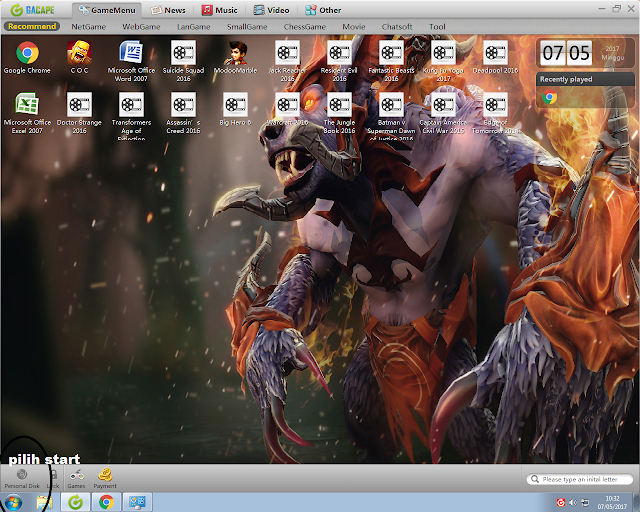Image resolution: width=640 pixels, height=512 pixels.
Task: Launch the ModooMarble game icon
Action: (236, 53)
